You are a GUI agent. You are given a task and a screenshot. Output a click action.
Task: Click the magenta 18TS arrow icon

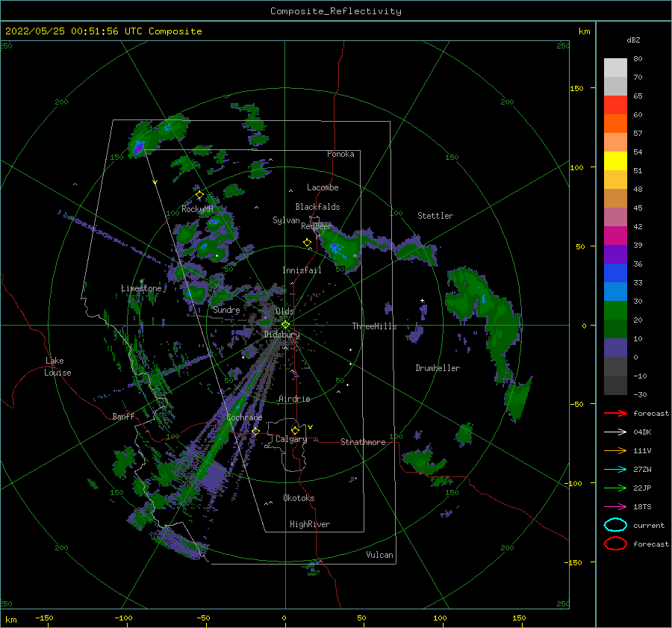615,507
